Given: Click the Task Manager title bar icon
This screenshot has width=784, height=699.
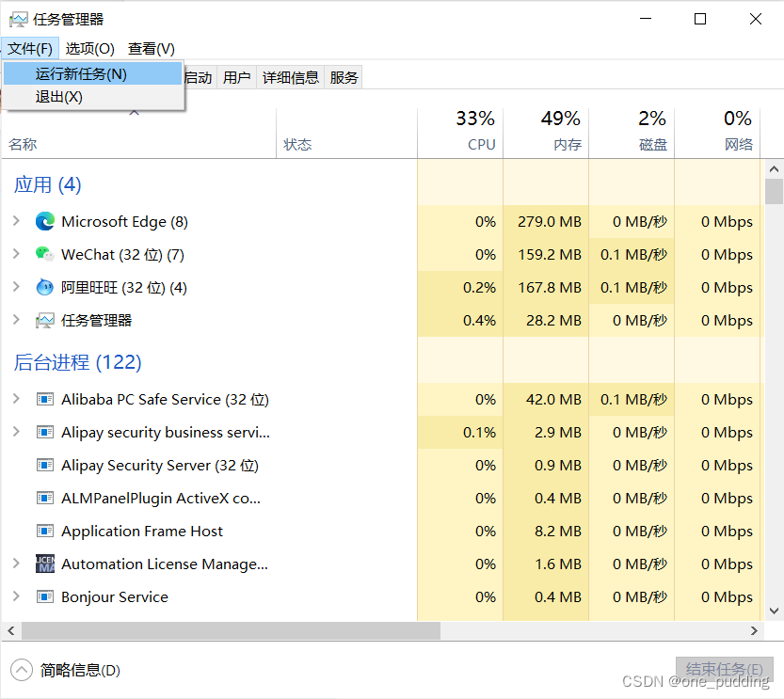Looking at the screenshot, I should click(x=19, y=20).
